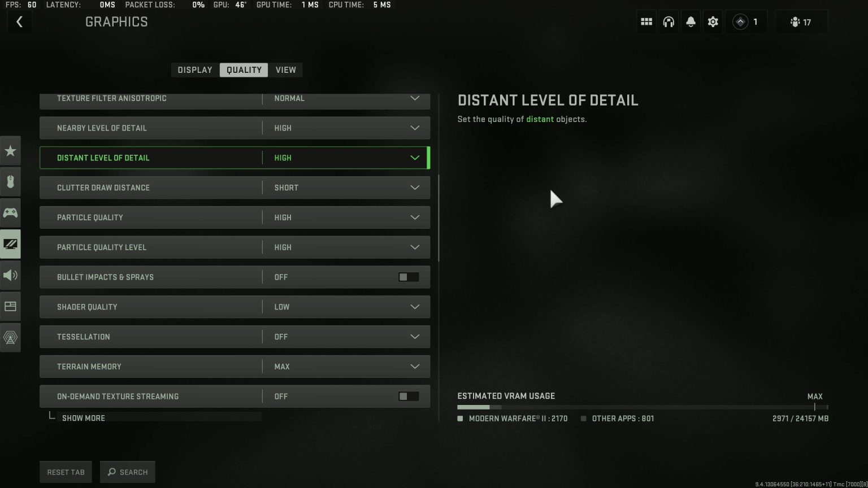Viewport: 868px width, 488px height.
Task: Open the Search button
Action: [127, 472]
